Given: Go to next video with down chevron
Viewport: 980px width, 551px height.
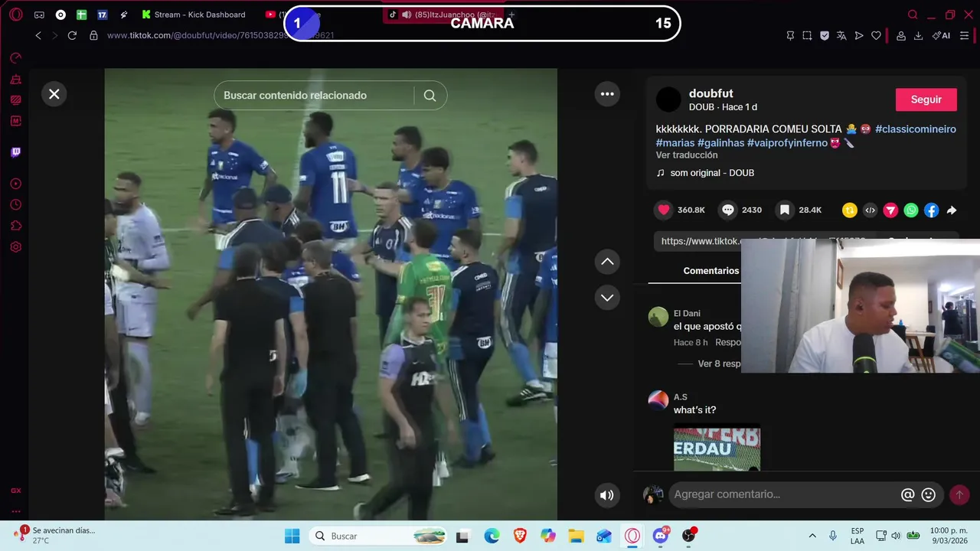Looking at the screenshot, I should [x=607, y=297].
